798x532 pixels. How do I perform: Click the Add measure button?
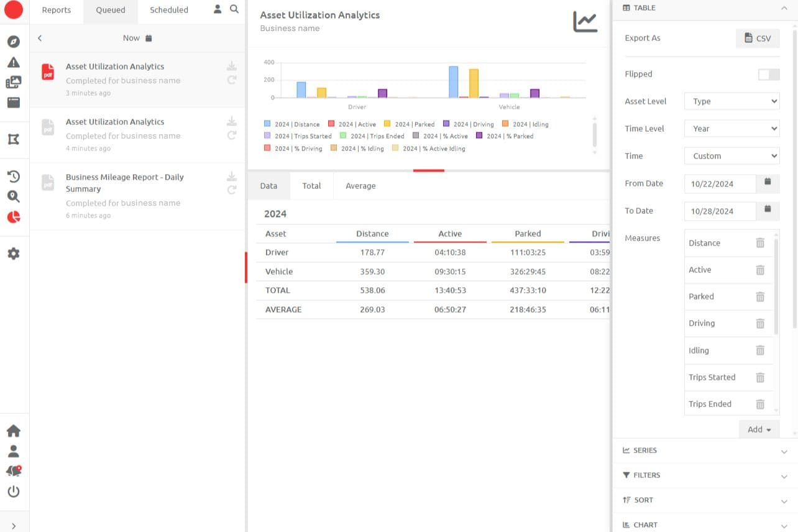point(759,429)
